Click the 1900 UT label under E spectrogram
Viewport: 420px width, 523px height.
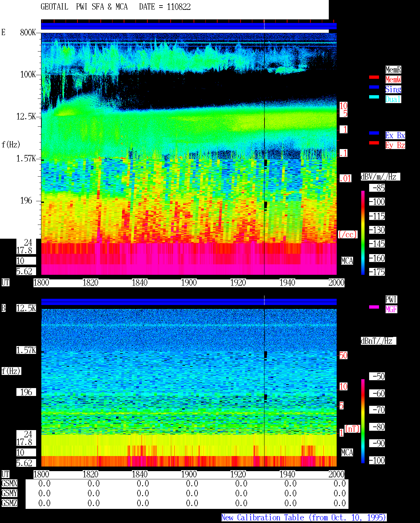189,283
